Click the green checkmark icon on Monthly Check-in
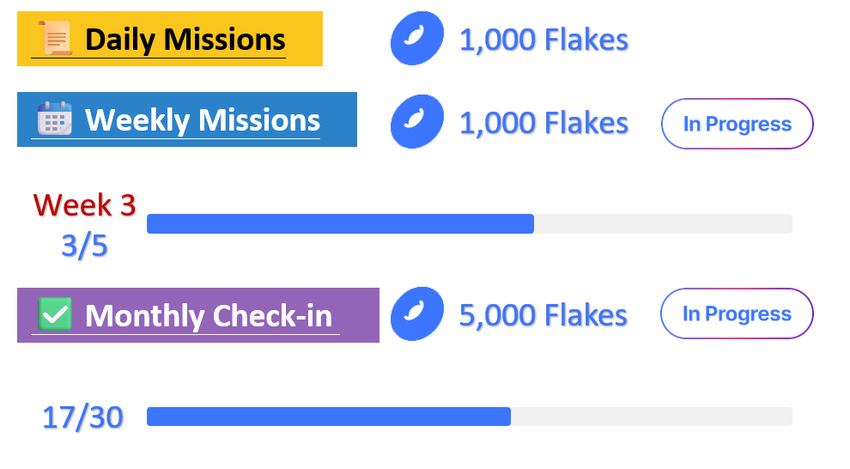Viewport: 850px width, 469px height. [55, 315]
